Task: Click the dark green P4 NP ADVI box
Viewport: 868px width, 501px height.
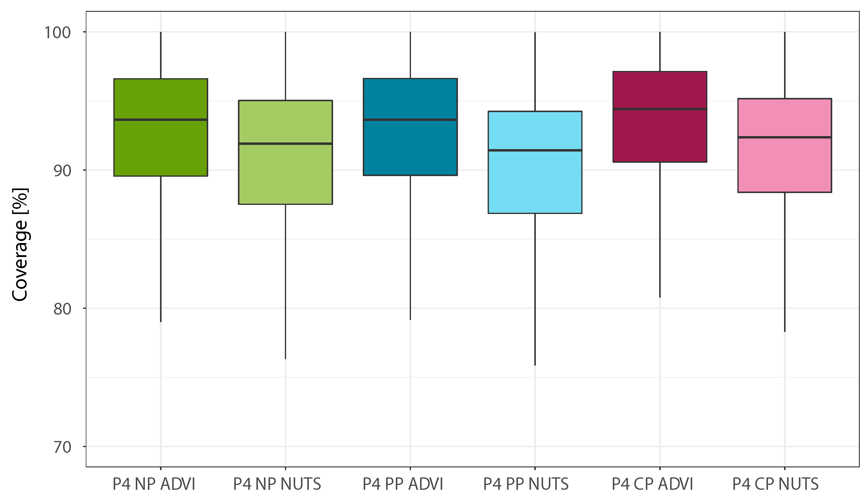Action: coord(161,148)
